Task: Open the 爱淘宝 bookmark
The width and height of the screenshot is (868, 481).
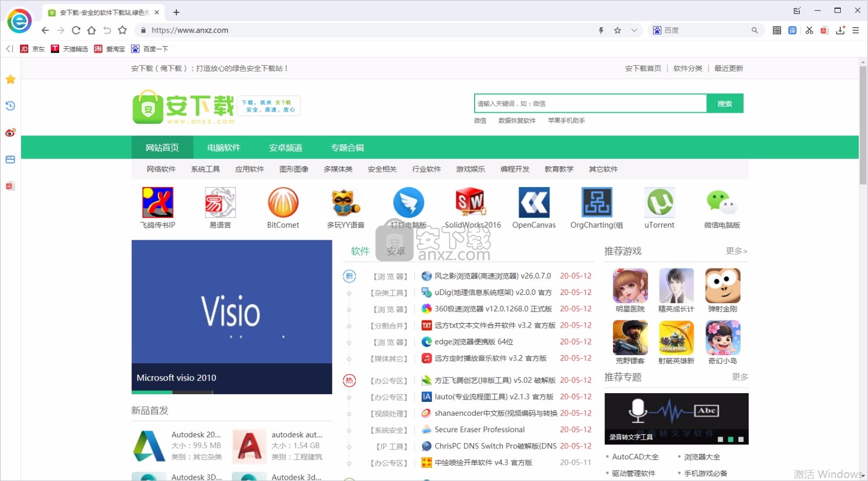Action: pos(110,49)
